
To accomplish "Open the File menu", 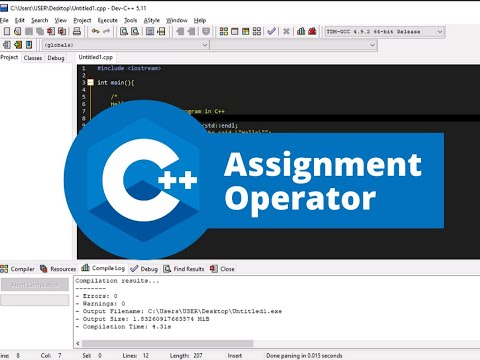I will click(x=4, y=20).
